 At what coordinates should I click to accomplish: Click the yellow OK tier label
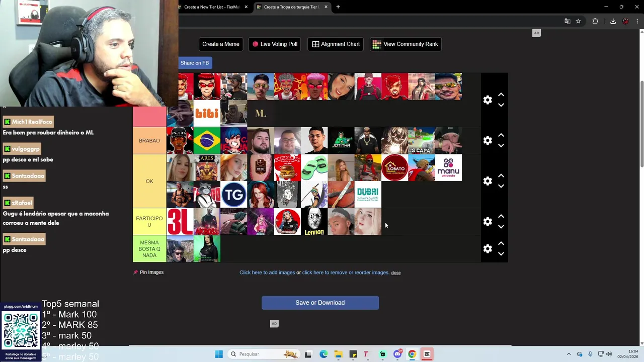tap(149, 181)
